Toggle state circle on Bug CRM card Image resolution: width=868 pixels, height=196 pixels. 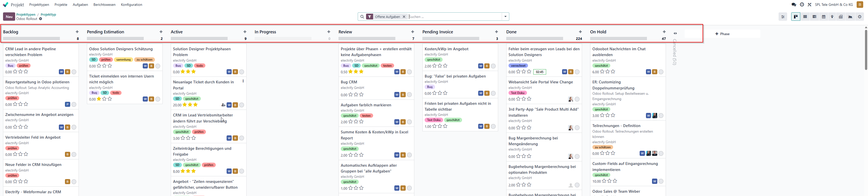(409, 95)
